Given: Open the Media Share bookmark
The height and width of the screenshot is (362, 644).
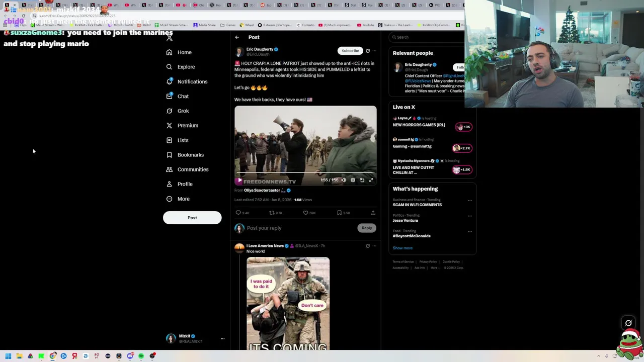Looking at the screenshot, I should (205, 25).
